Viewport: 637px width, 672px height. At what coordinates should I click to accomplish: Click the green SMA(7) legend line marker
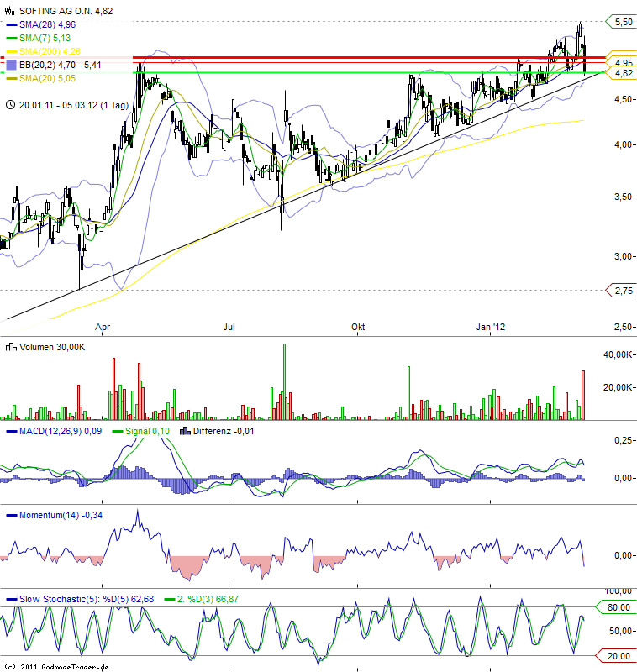(x=12, y=38)
